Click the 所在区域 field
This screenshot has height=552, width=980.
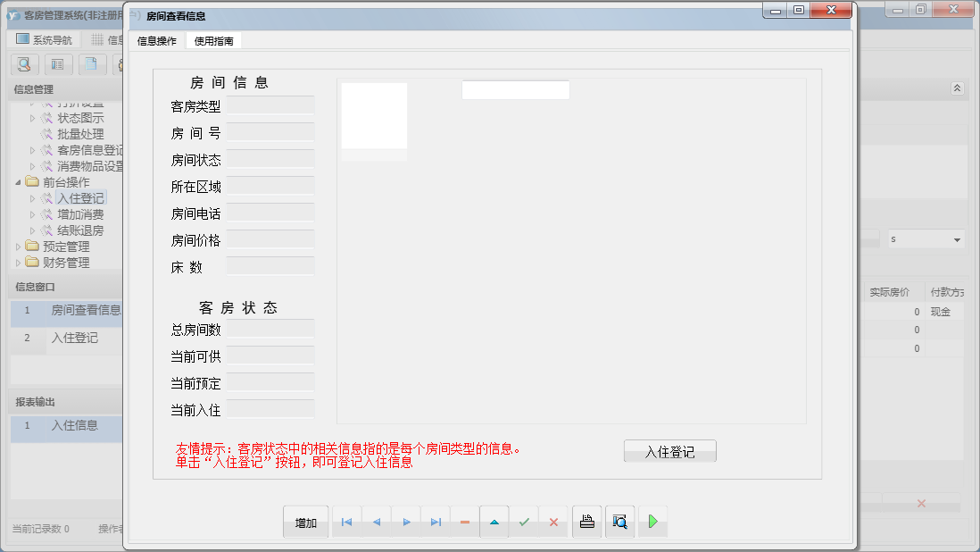tap(270, 187)
